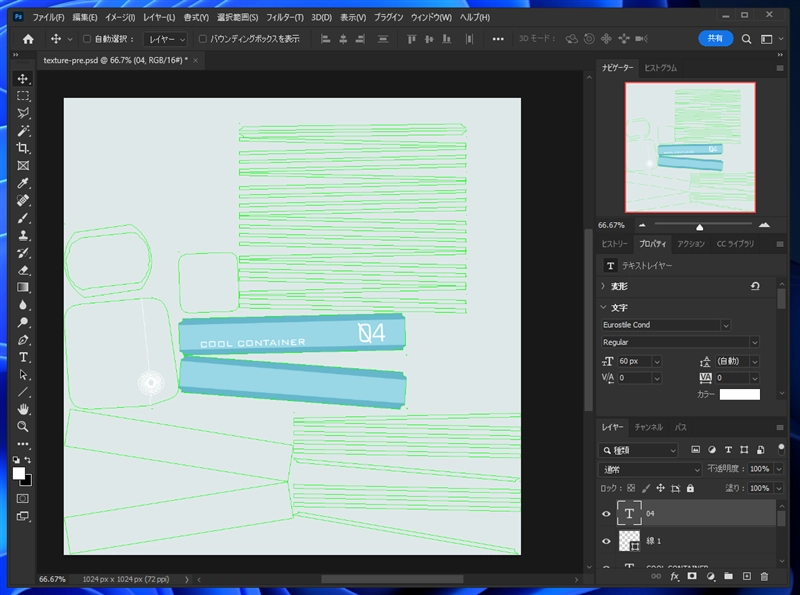Click the create new layer icon
This screenshot has width=800, height=595.
point(746,576)
